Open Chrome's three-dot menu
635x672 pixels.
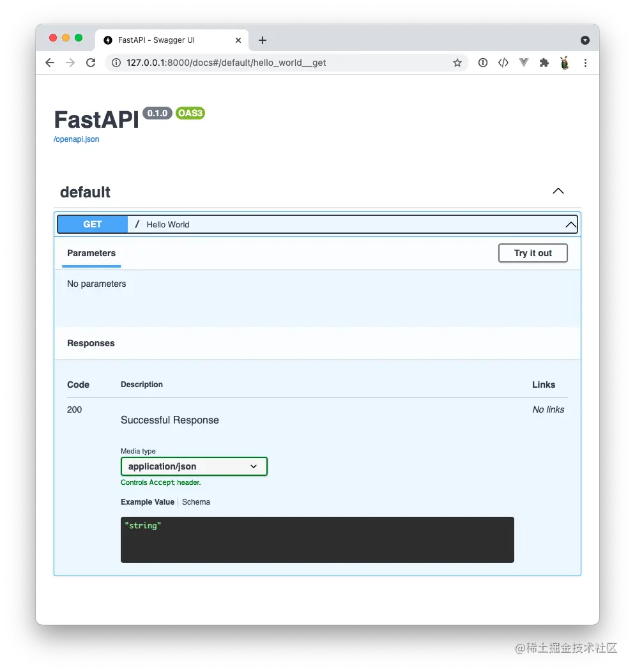(585, 63)
